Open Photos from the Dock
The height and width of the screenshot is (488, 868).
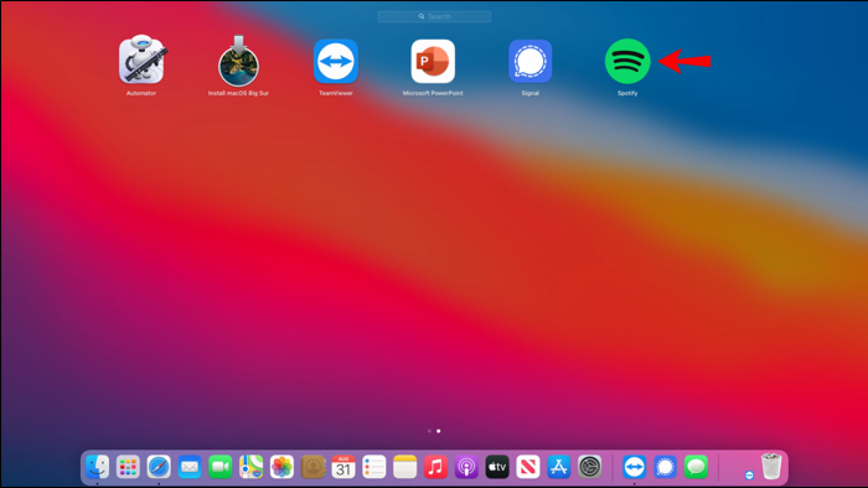[x=281, y=466]
